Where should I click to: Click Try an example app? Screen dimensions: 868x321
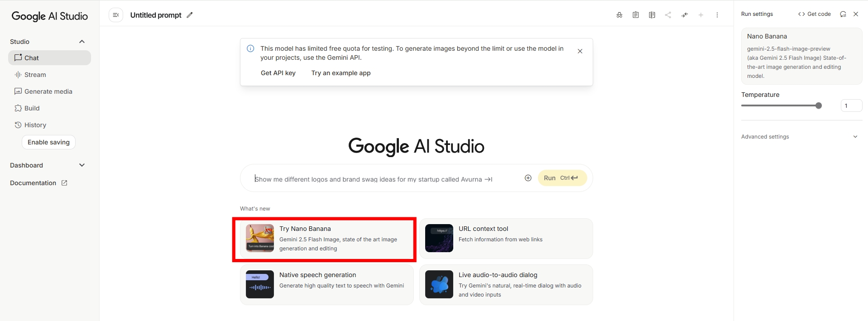coord(341,73)
